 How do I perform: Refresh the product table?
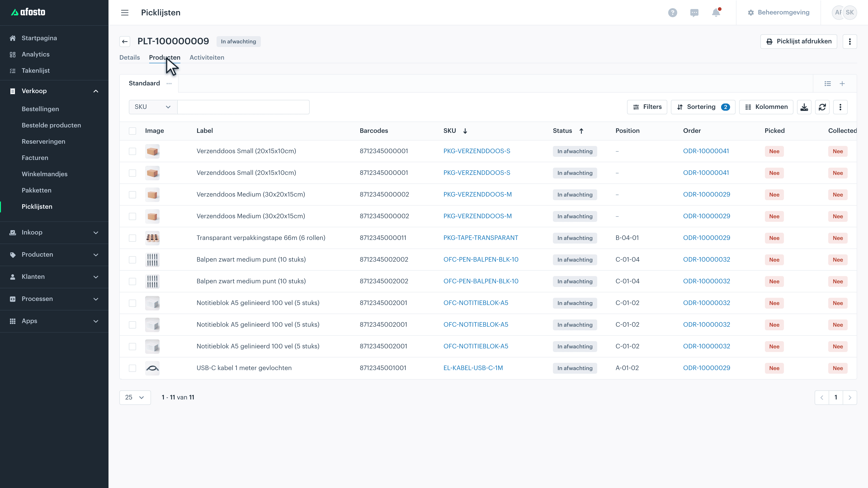822,107
